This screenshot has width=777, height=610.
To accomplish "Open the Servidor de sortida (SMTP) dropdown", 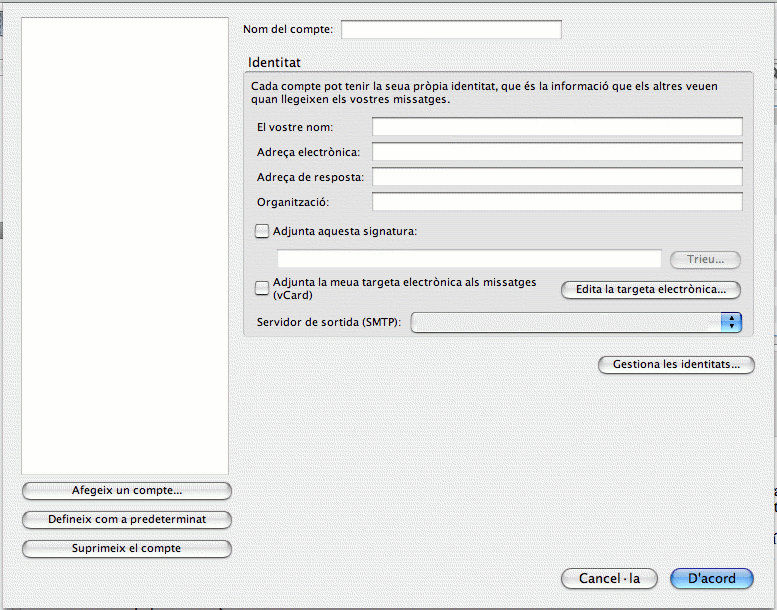I will click(x=576, y=323).
